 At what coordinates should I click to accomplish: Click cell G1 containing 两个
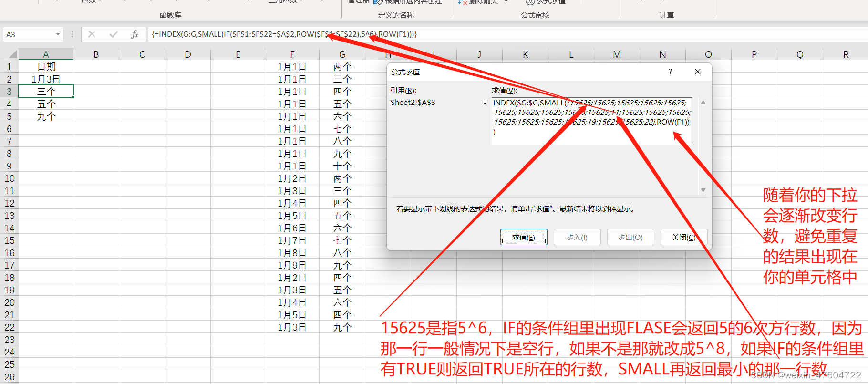coord(342,67)
